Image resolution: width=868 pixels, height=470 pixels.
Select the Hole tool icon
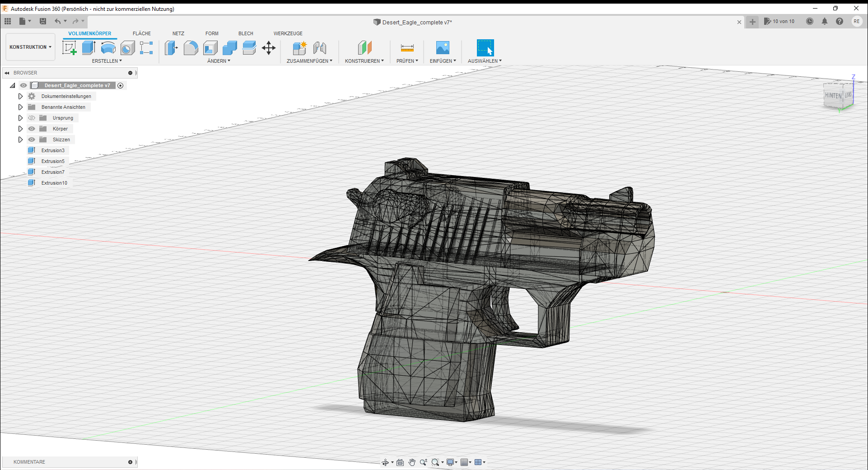click(x=127, y=48)
